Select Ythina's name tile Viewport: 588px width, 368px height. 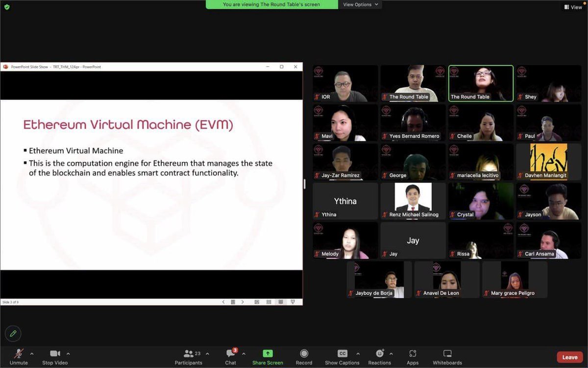pyautogui.click(x=345, y=201)
